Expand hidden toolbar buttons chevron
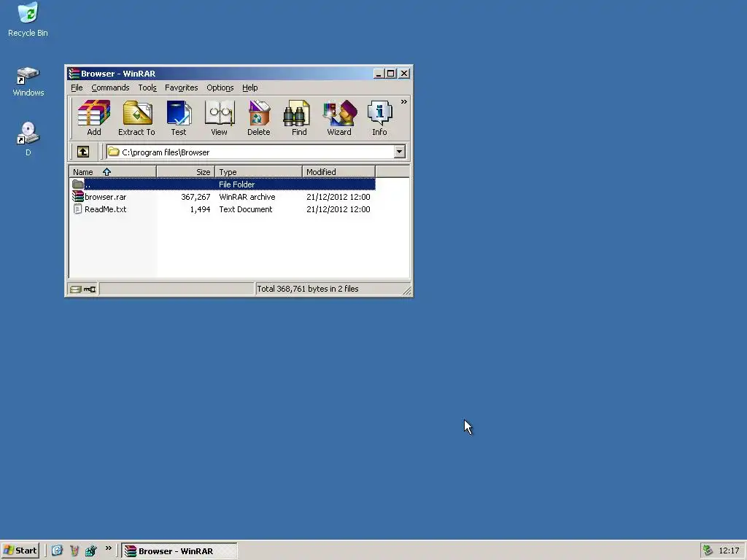This screenshot has height=560, width=747. (404, 102)
